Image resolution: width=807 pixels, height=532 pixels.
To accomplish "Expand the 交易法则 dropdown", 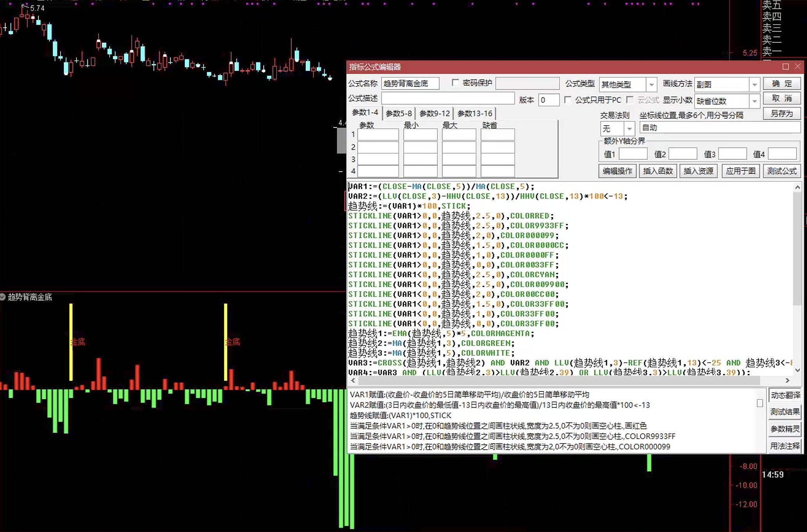I will (x=629, y=128).
